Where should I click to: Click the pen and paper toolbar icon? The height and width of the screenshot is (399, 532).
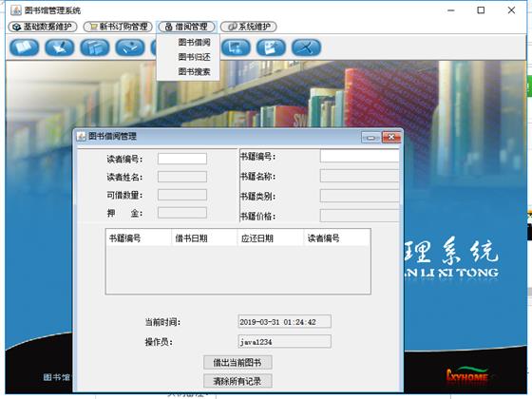[60, 47]
